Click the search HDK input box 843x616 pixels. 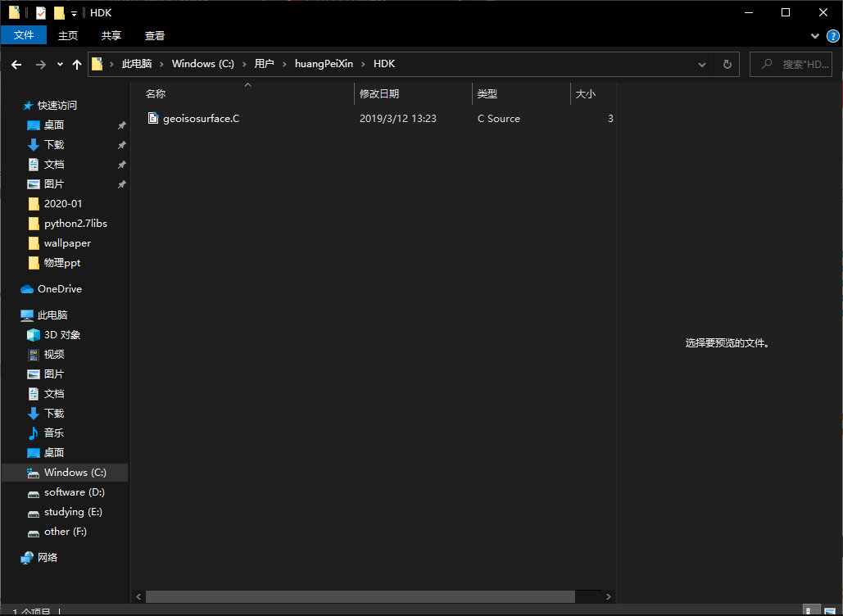[x=791, y=65]
